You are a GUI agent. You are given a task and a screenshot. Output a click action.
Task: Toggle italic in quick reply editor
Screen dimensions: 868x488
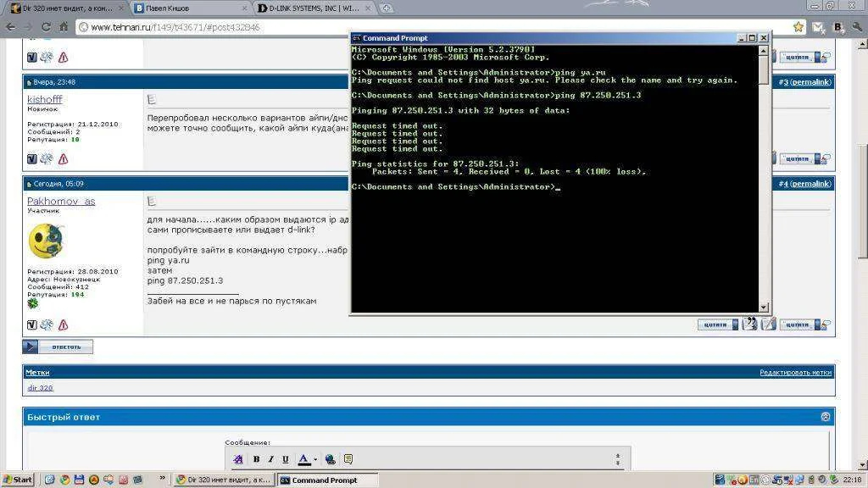pyautogui.click(x=270, y=459)
